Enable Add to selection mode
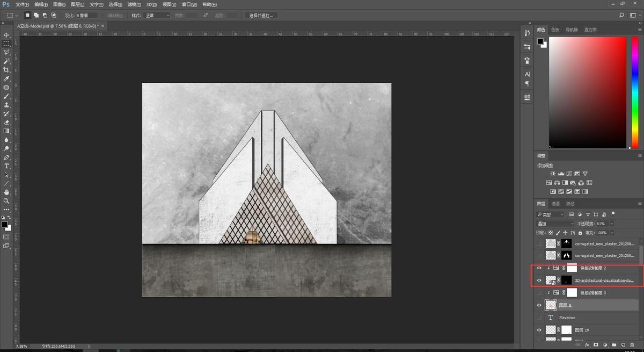 pos(36,16)
